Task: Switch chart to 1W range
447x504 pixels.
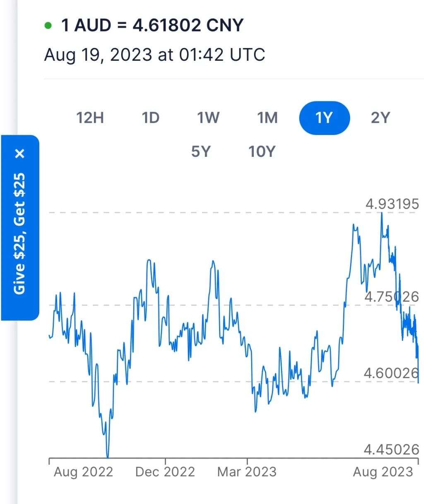Action: click(x=208, y=118)
